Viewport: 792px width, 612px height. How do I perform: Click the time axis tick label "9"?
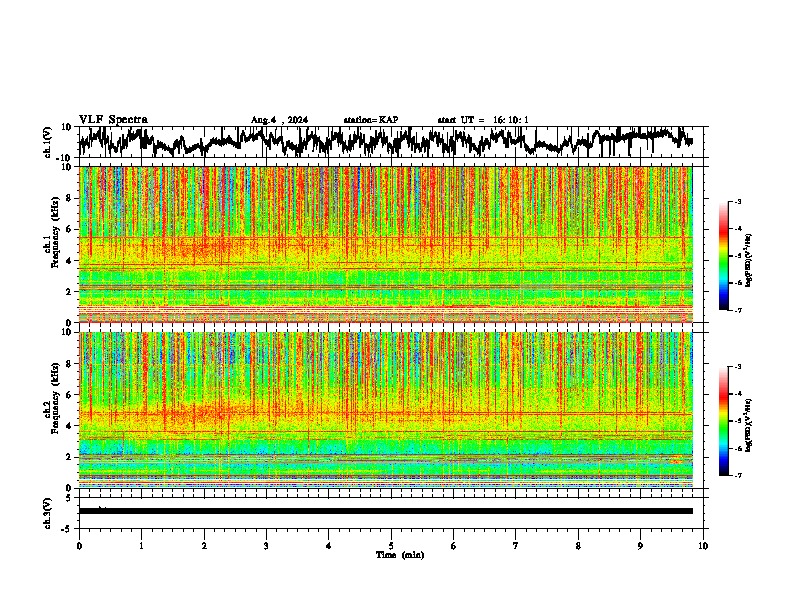click(640, 546)
